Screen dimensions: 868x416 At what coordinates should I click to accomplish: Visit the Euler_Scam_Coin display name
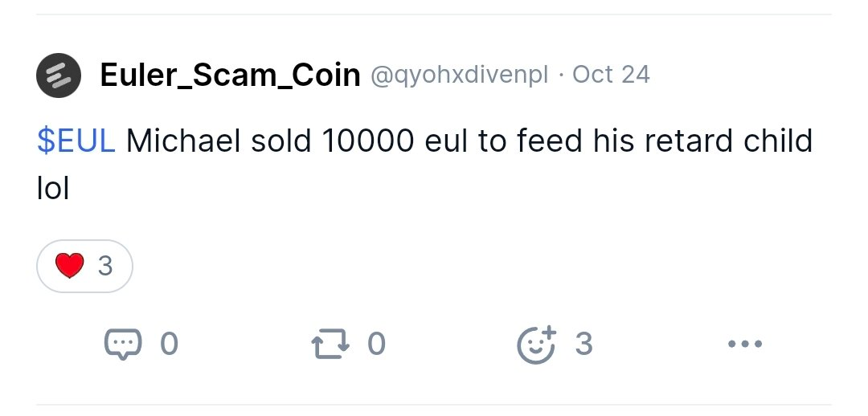230,75
